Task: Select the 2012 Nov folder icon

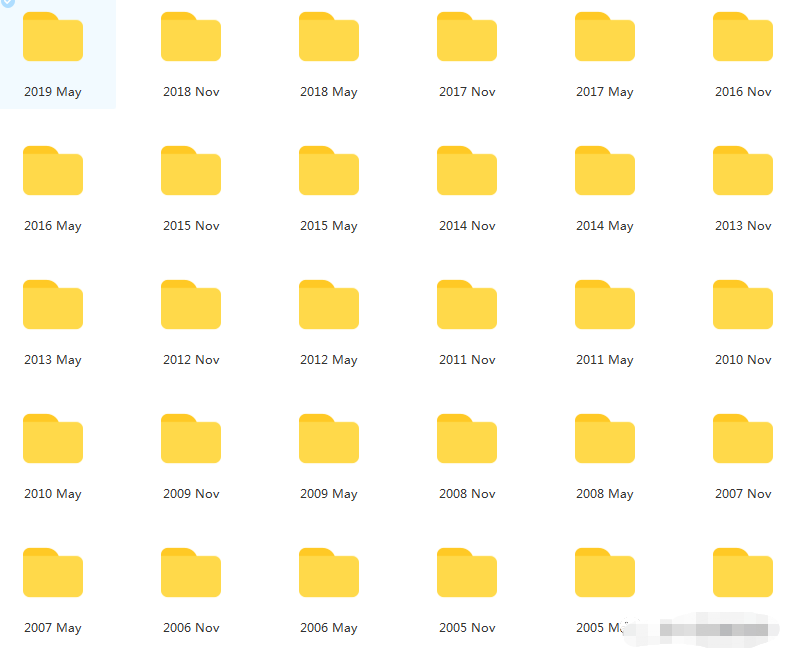Action: coord(191,305)
